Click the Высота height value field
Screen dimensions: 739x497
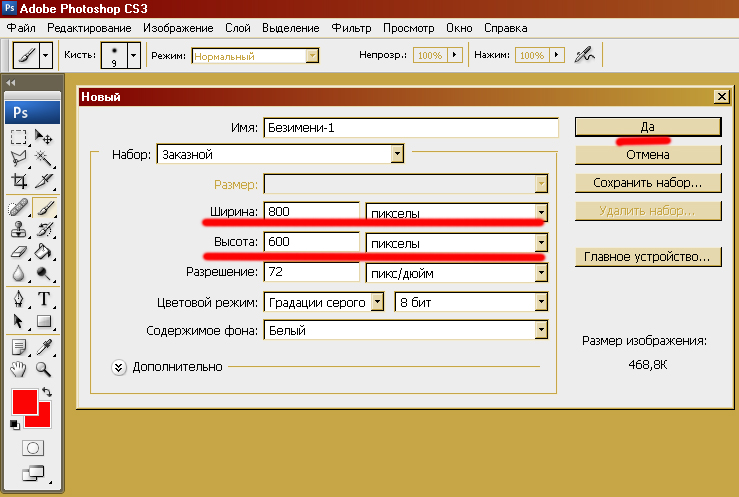click(x=312, y=242)
